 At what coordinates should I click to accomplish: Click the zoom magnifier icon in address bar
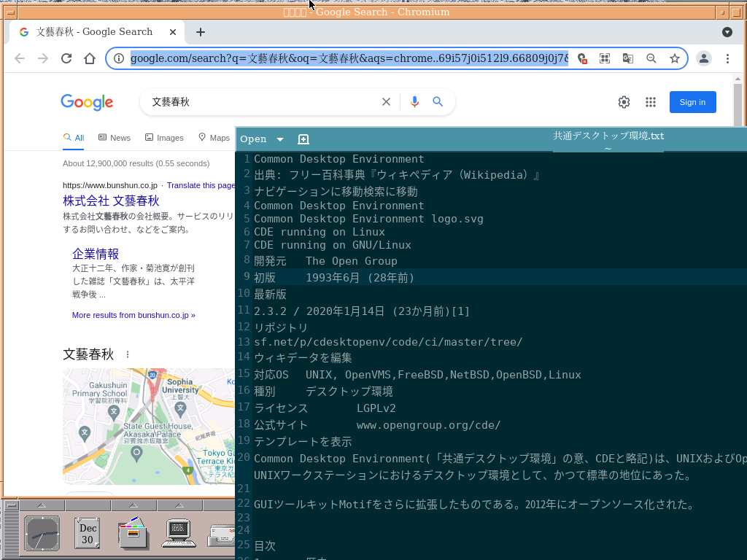coord(651,58)
